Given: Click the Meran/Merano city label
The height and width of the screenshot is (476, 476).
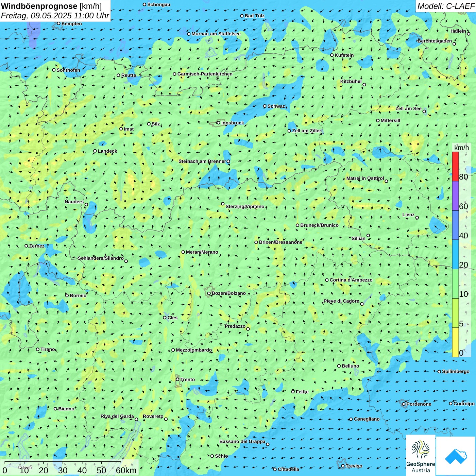Looking at the screenshot, I should 202,252.
